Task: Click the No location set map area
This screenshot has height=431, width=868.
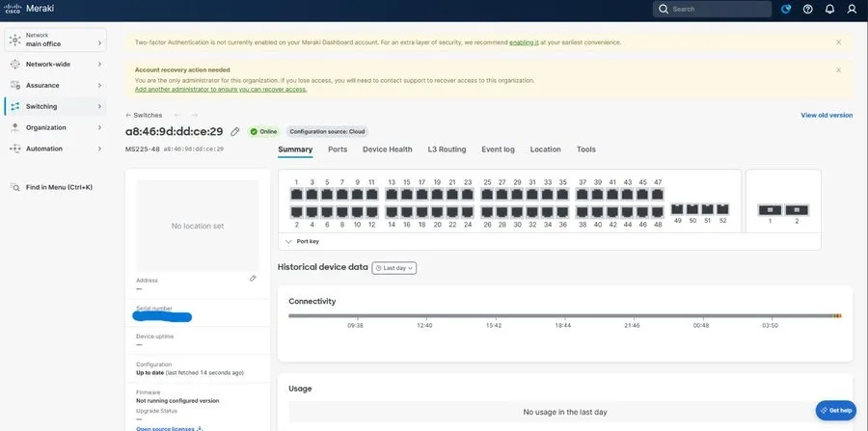Action: coord(198,226)
